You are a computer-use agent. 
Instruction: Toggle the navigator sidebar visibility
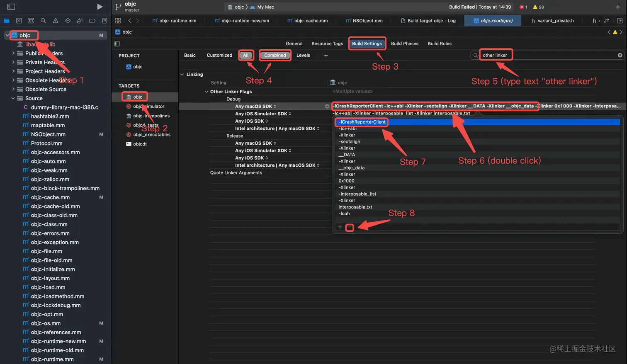(11, 7)
